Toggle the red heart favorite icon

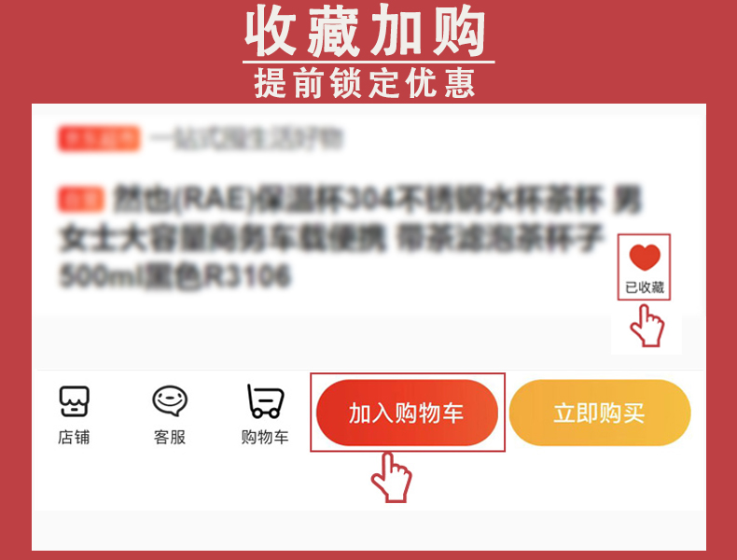(x=645, y=257)
